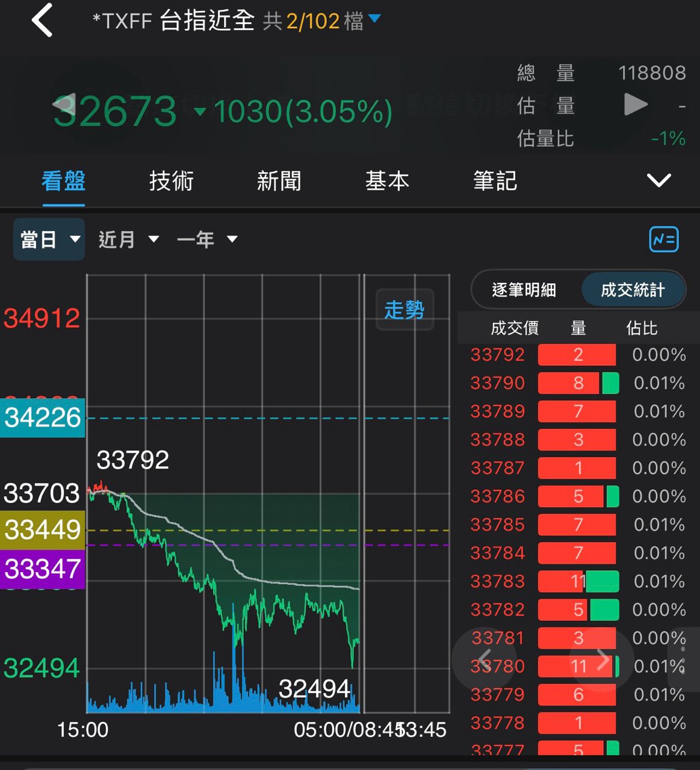Open the 一年 range dropdown

coord(207,239)
